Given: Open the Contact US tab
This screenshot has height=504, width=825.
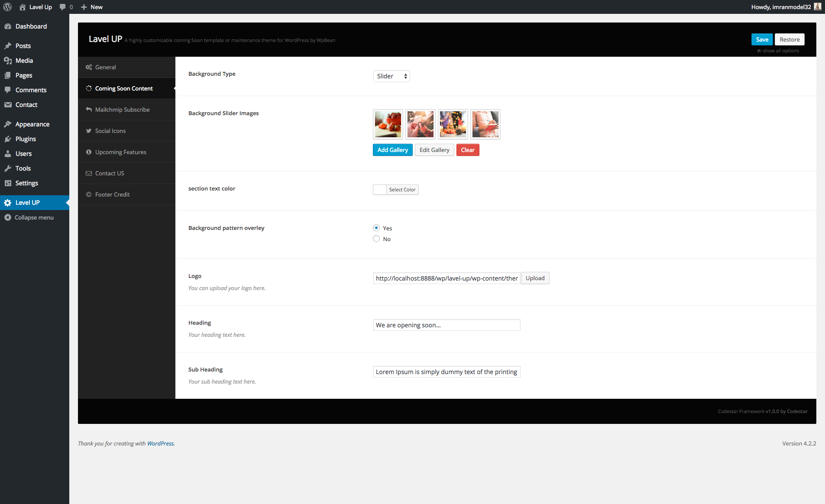Looking at the screenshot, I should [x=126, y=173].
